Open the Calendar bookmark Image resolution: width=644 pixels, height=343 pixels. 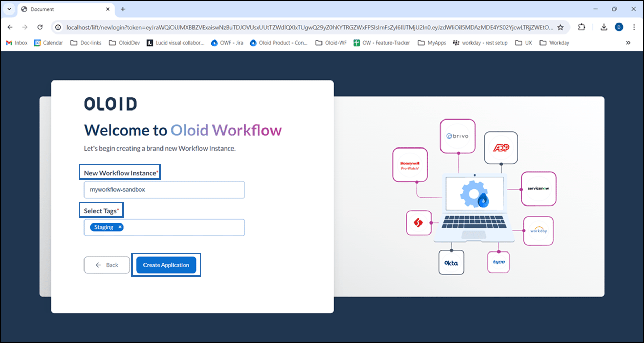click(49, 43)
